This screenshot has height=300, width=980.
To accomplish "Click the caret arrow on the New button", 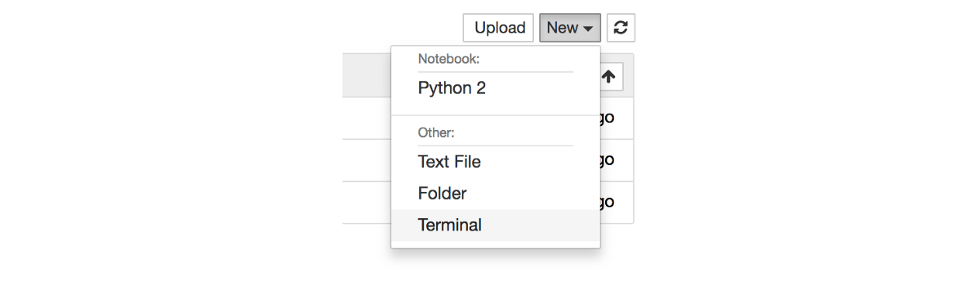I will point(588,29).
